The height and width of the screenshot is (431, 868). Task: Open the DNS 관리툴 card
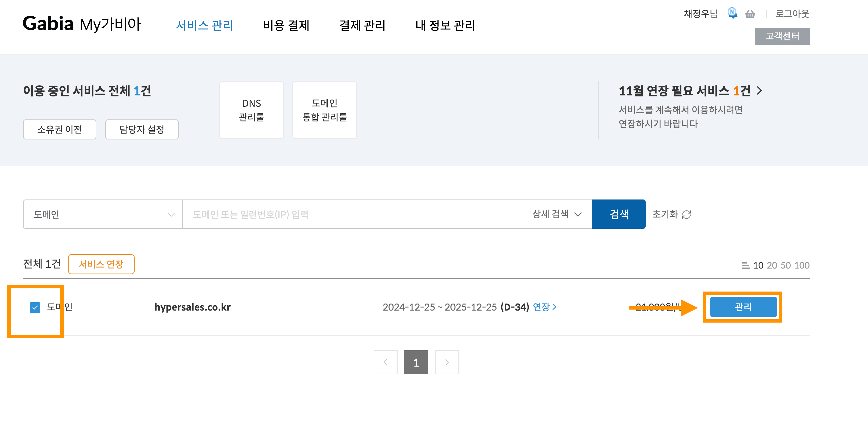(251, 110)
